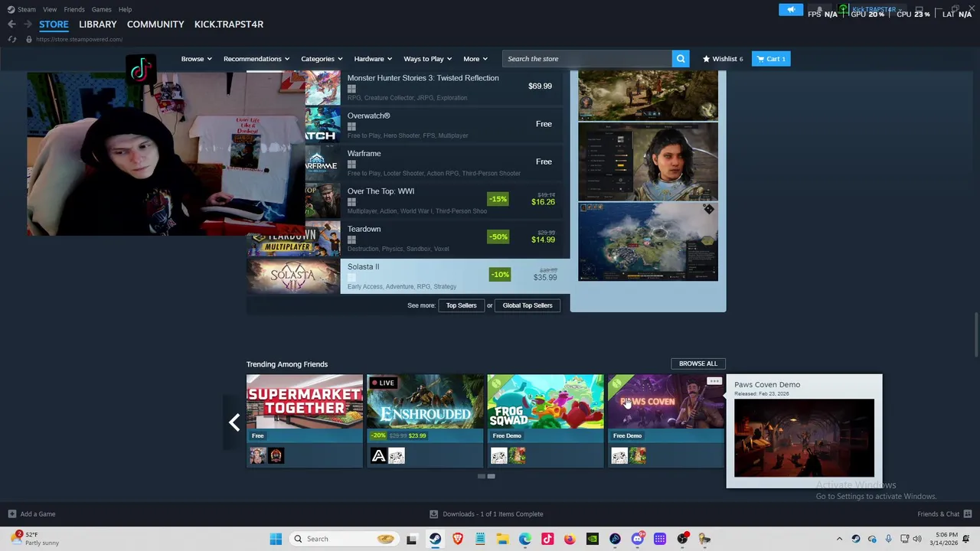Image resolution: width=980 pixels, height=551 pixels.
Task: Go to previous Trending Among Friends page
Action: 234,422
